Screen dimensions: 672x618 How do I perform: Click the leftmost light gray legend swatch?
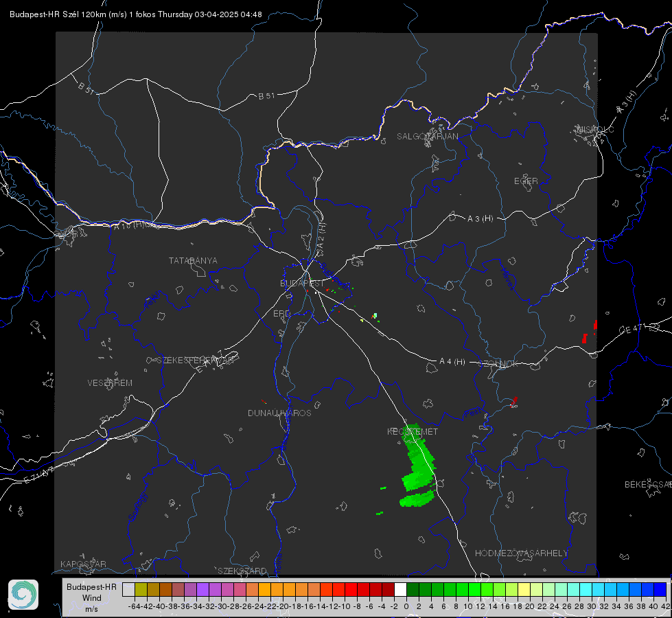pos(128,589)
